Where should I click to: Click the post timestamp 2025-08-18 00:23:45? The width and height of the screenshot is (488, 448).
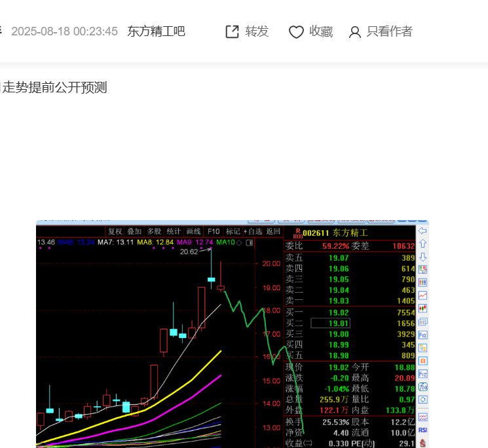tap(64, 31)
